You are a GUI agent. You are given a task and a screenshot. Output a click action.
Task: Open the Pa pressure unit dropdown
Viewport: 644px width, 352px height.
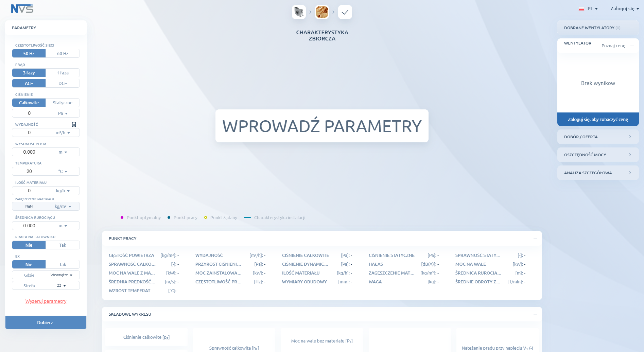(x=63, y=113)
